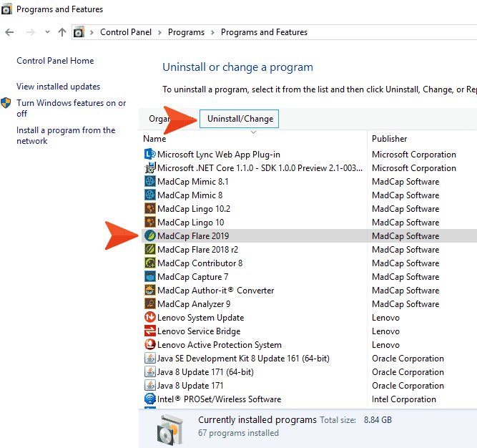Select MadCap Contributor 8 entry
Screen dimensions: 477x448
[200, 263]
